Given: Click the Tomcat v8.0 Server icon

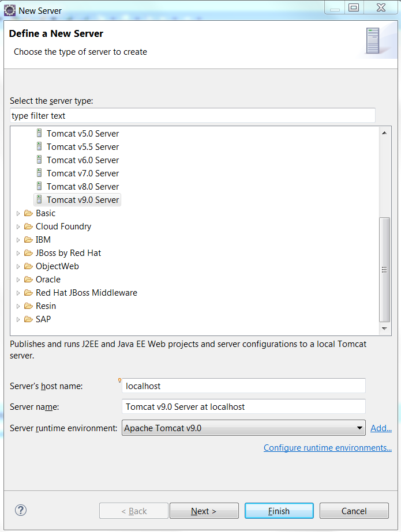Looking at the screenshot, I should click(x=39, y=186).
